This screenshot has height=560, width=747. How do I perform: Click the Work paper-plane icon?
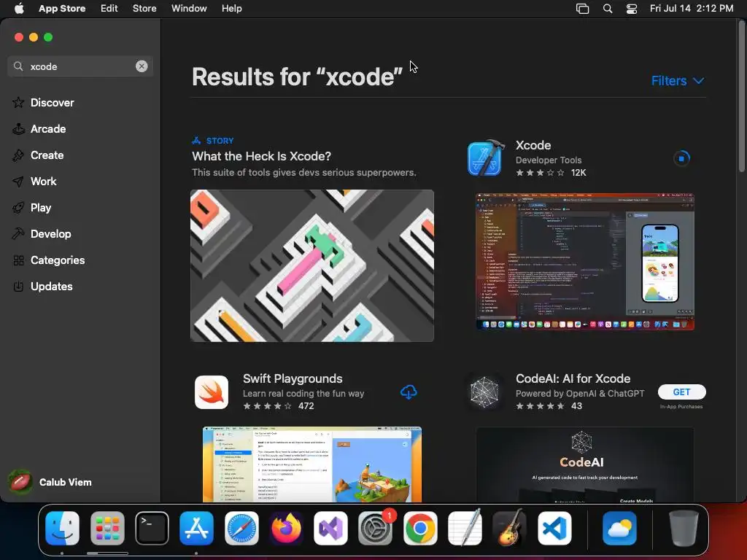(18, 182)
